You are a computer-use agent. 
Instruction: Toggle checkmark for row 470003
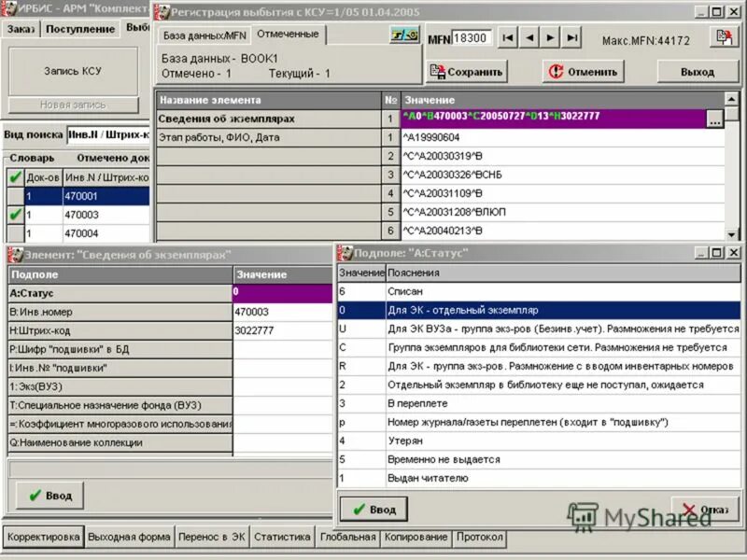pos(15,215)
